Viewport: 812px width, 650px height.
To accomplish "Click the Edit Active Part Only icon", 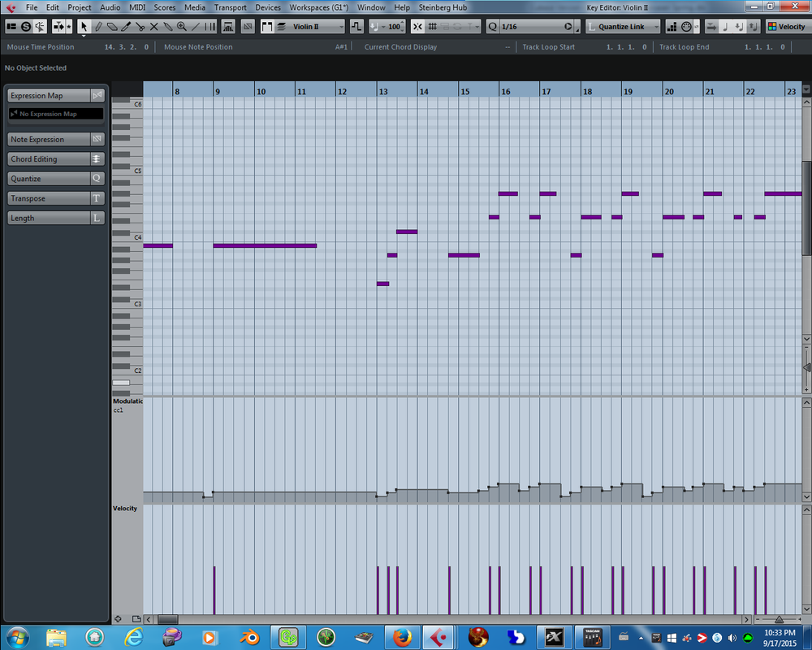I will 281,27.
